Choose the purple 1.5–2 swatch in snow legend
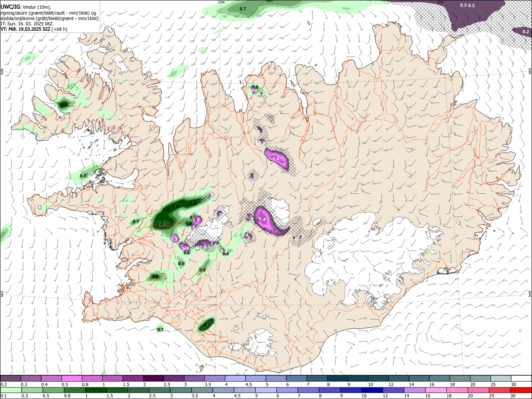The width and height of the screenshot is (532, 399). (133, 378)
